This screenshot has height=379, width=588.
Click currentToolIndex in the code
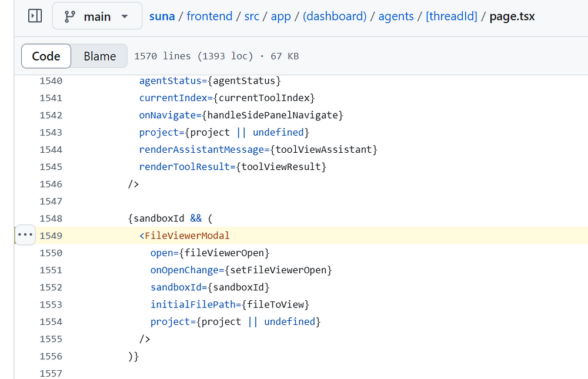(264, 98)
